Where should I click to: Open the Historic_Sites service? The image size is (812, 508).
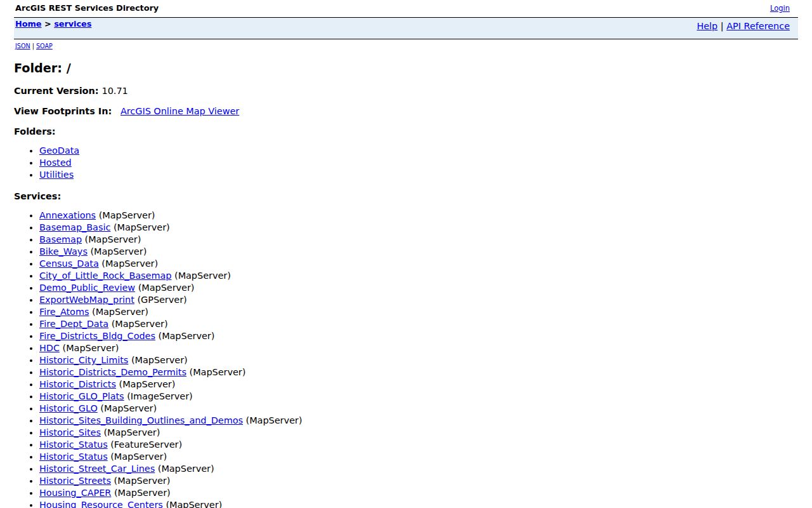70,432
